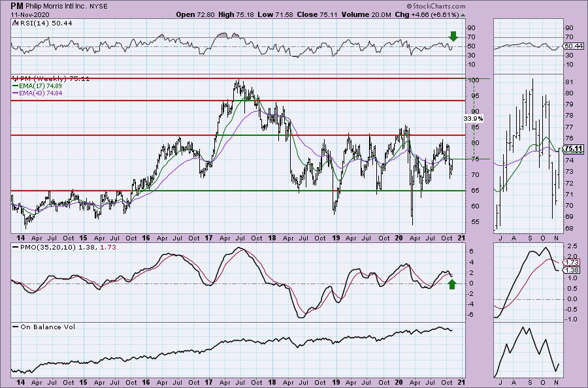588x388 pixels.
Task: Click the Volume 20.0M value
Action: coord(367,14)
